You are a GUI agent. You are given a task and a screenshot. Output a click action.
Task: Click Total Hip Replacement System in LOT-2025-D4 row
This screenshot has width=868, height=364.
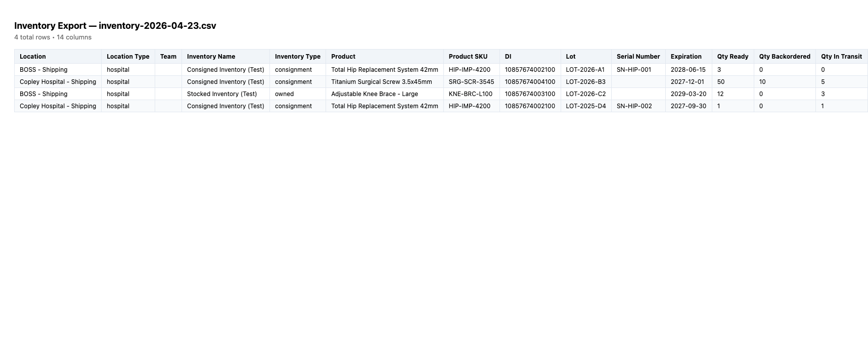click(x=385, y=106)
